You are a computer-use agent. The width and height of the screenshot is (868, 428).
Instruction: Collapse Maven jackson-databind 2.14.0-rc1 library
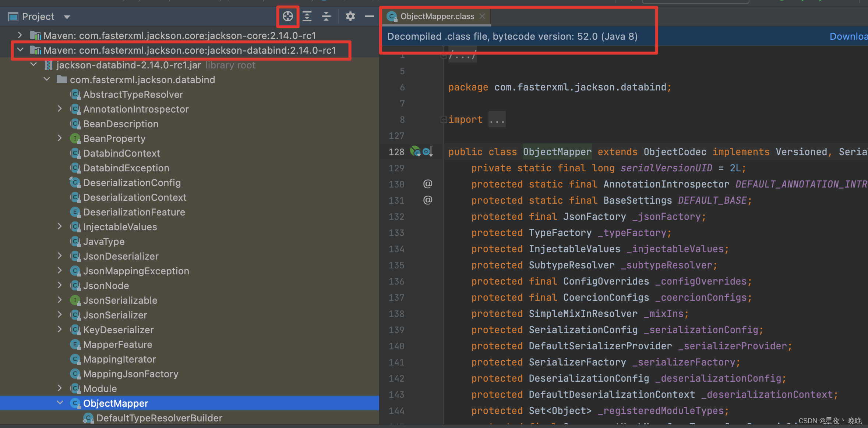[x=20, y=50]
